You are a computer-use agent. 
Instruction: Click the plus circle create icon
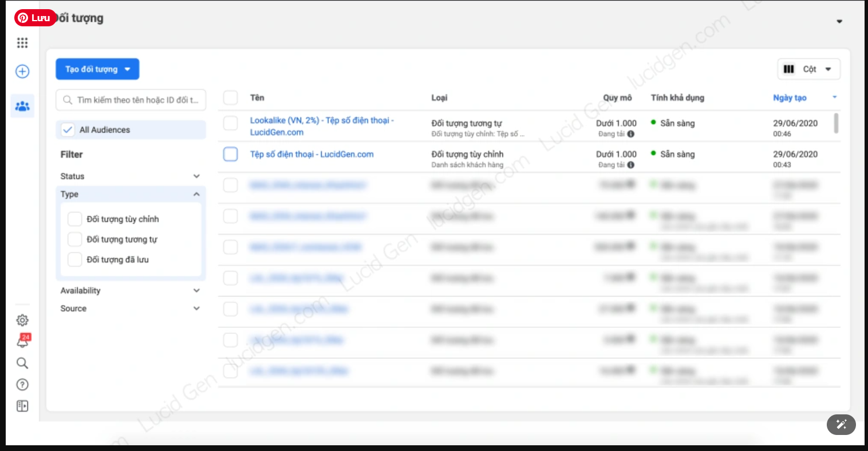point(22,72)
